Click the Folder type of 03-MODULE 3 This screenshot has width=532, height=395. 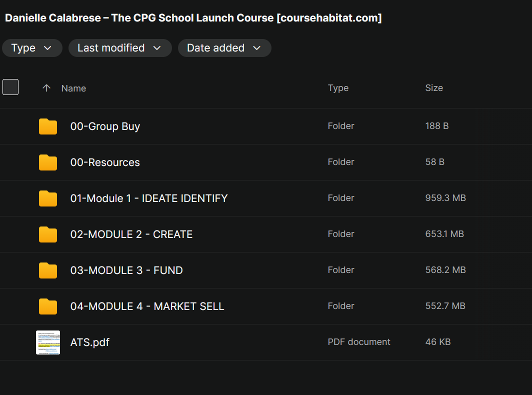(x=341, y=270)
